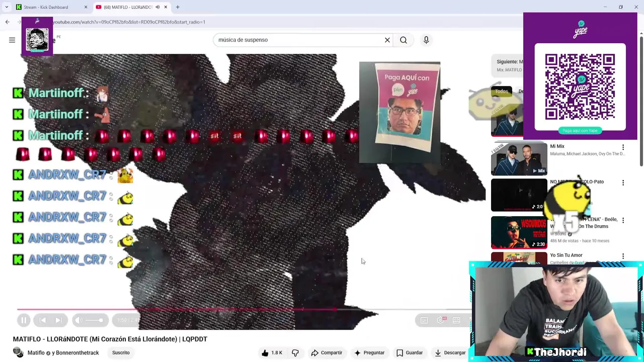Viewport: 644px width, 362px height.
Task: Click the browser address bar URL
Action: point(129,22)
